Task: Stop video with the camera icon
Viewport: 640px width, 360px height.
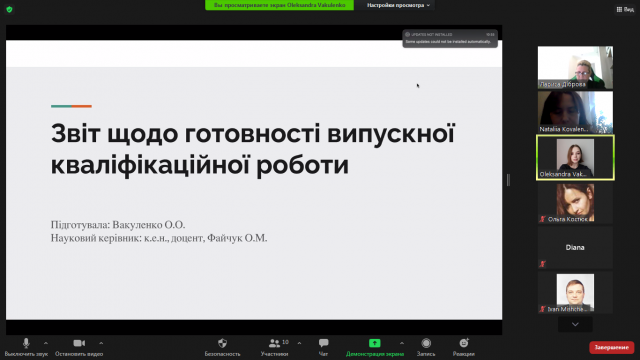Action: tap(79, 343)
